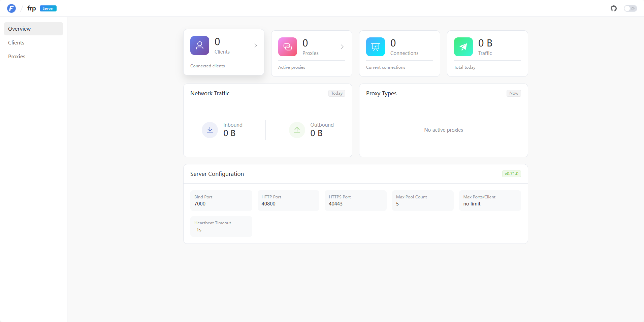The width and height of the screenshot is (644, 322).
Task: Click the Outbound upload arrow icon
Action: point(297,130)
